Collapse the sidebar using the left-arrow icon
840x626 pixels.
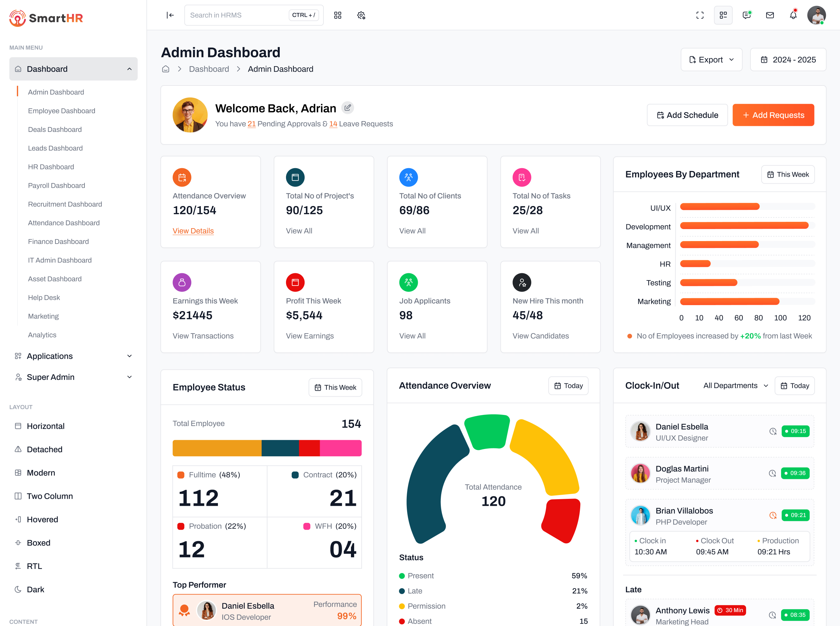click(170, 15)
